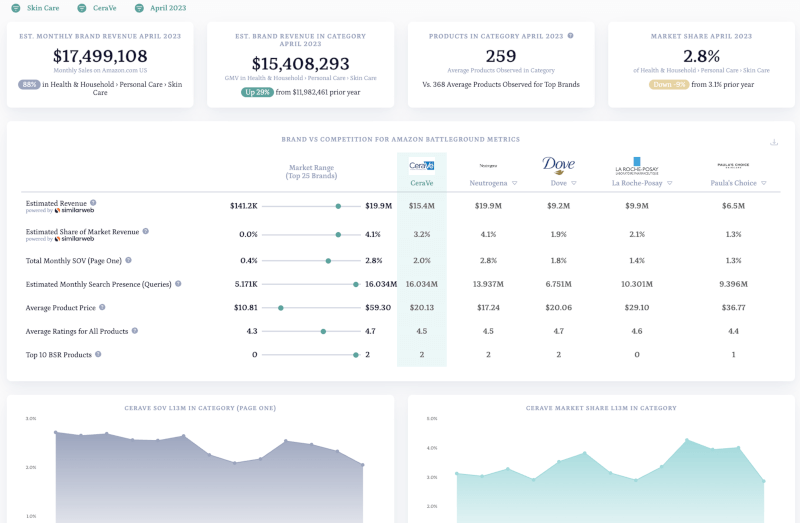
Task: Select the CeraVe brand filter chip
Action: pos(98,7)
